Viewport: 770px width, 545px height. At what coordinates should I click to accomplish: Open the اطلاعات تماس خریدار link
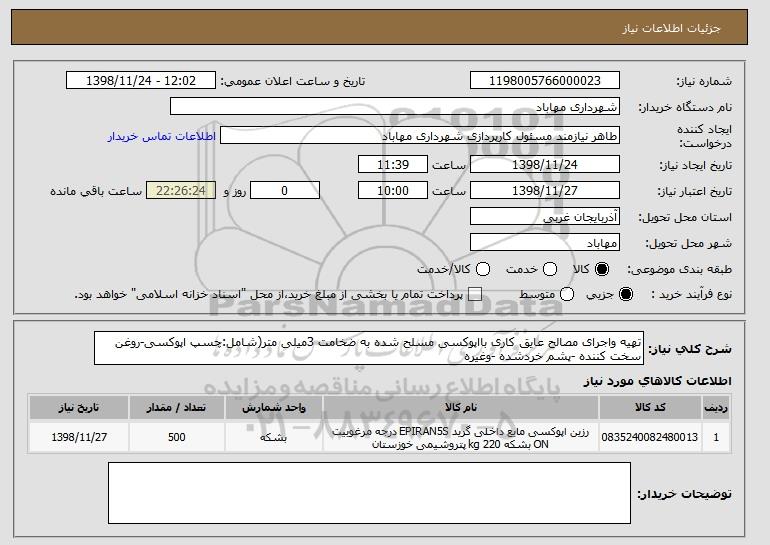(162, 136)
